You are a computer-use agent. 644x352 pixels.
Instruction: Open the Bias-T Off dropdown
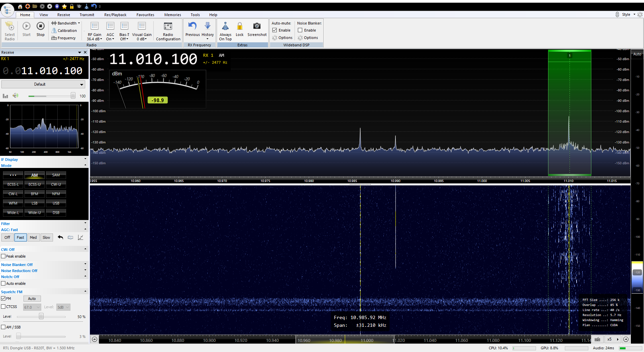(x=124, y=31)
